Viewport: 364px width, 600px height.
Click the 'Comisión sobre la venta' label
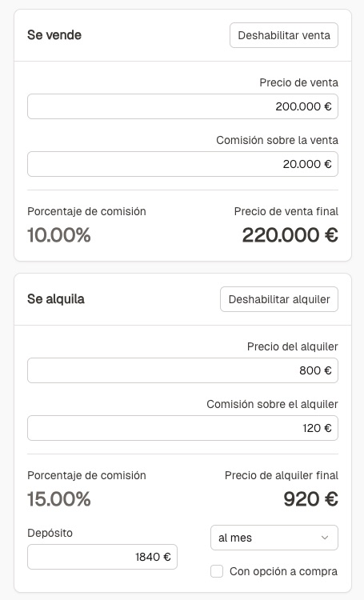pyautogui.click(x=277, y=140)
